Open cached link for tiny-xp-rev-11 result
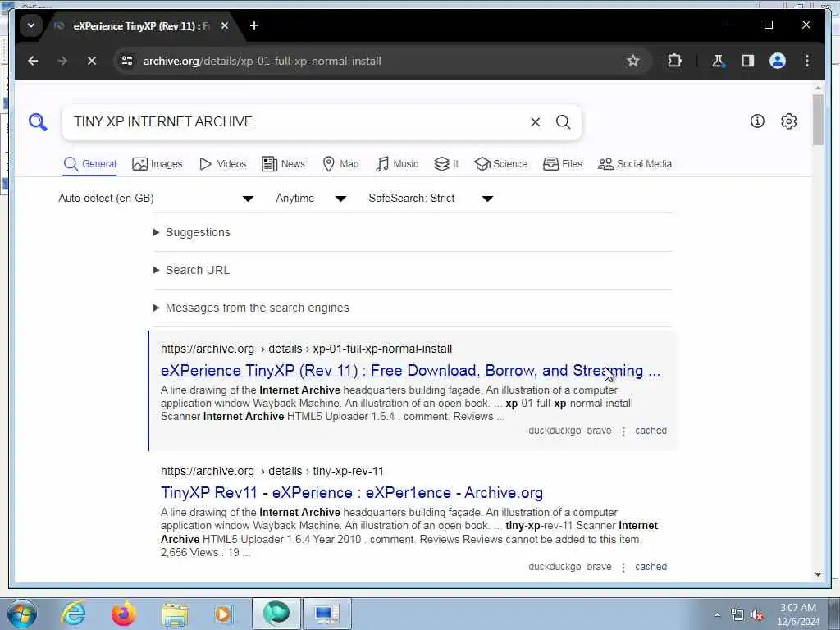This screenshot has width=840, height=630. [651, 567]
